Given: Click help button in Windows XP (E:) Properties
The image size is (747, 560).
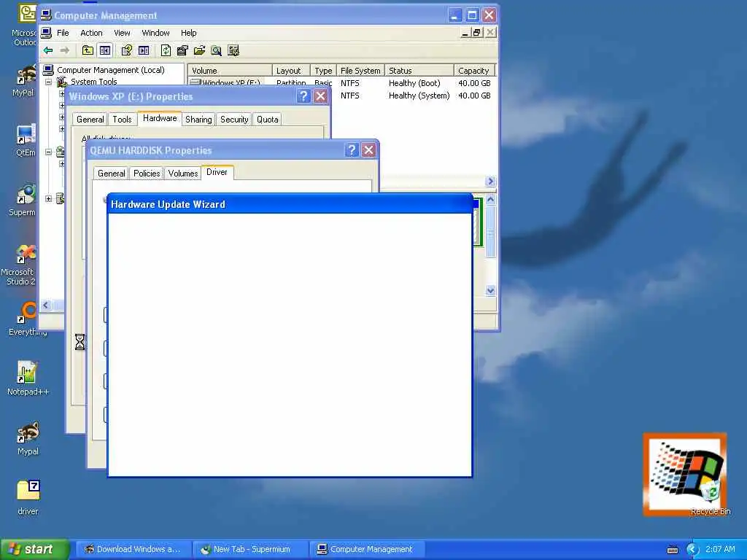Looking at the screenshot, I should pyautogui.click(x=303, y=97).
